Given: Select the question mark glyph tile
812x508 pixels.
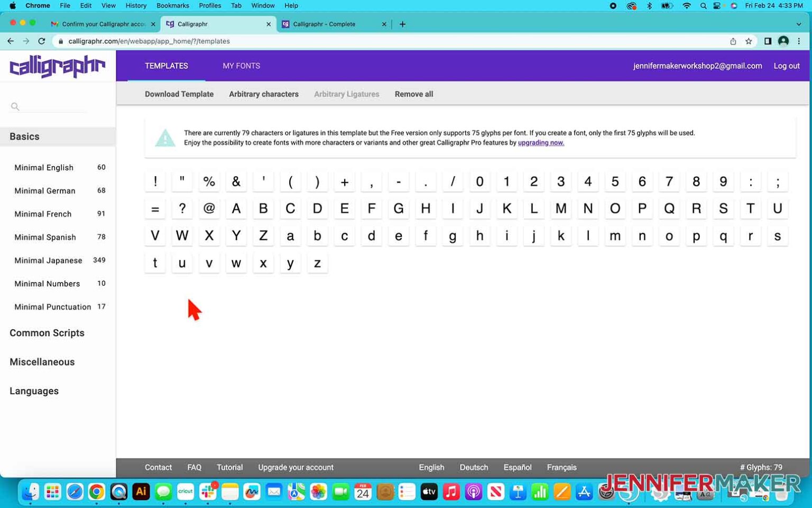Looking at the screenshot, I should [182, 208].
